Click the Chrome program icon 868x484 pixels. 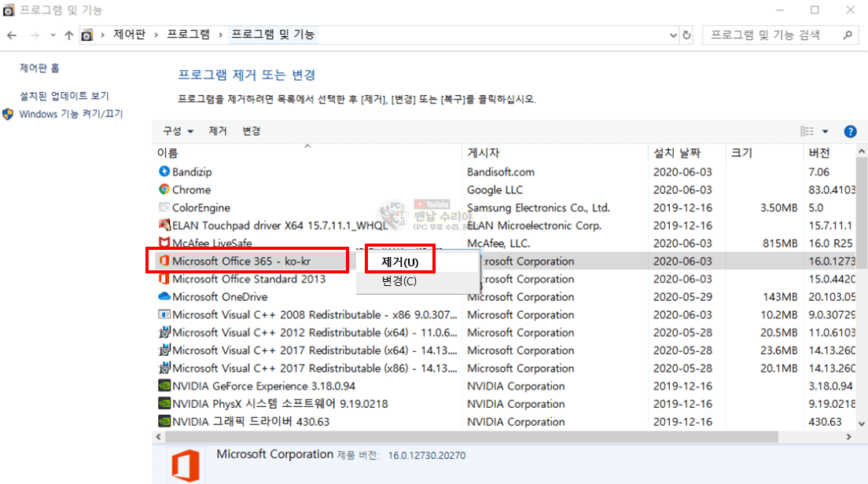(164, 189)
